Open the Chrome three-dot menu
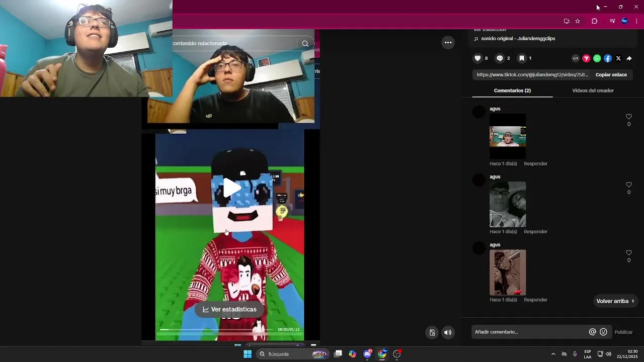Image resolution: width=644 pixels, height=362 pixels. pos(636,21)
